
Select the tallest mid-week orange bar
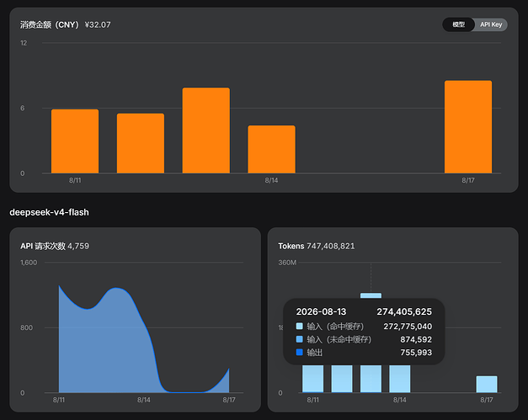click(206, 130)
